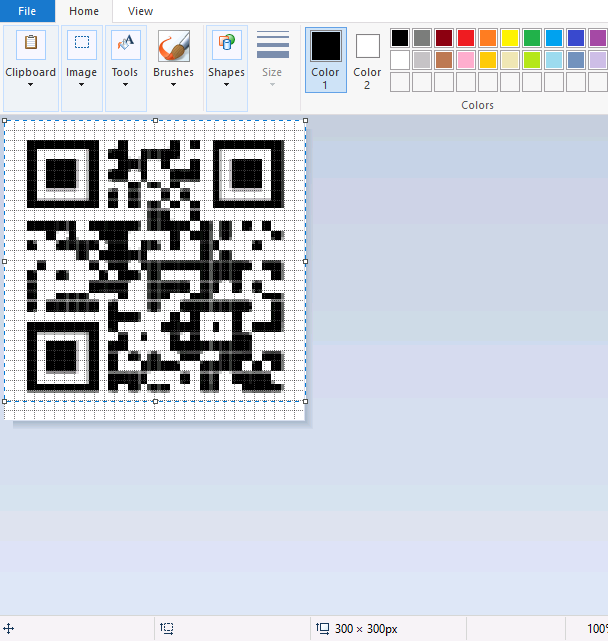Click the Size line thickness icon
Viewport: 608px width, 641px height.
click(x=273, y=44)
